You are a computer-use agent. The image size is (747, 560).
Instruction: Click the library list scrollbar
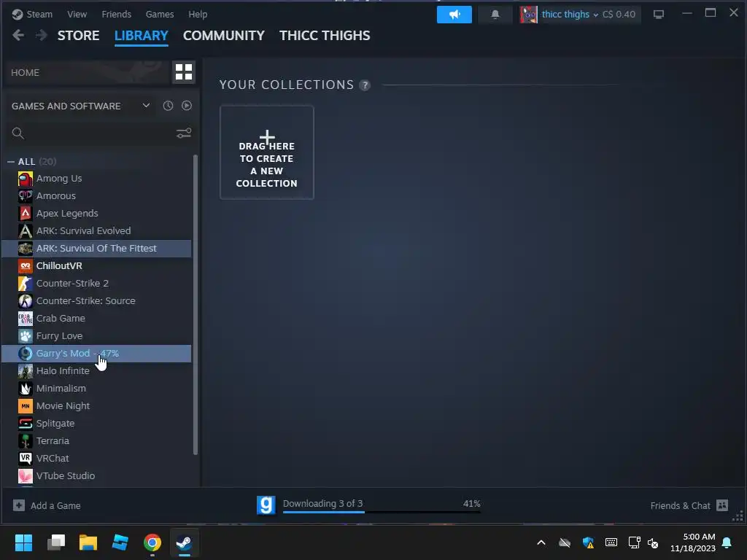pyautogui.click(x=196, y=305)
